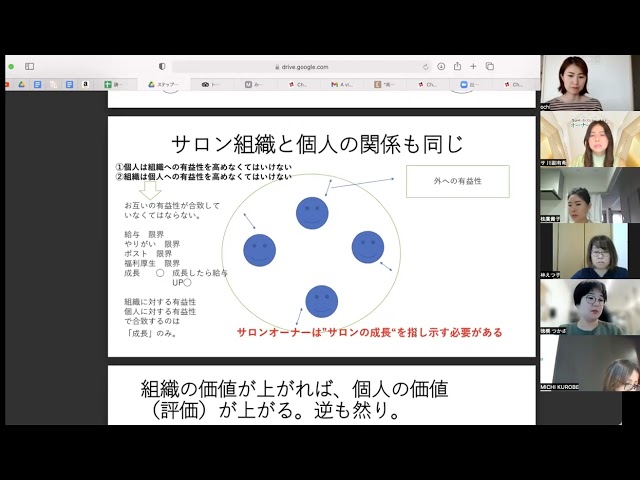Click the pinned Google Drive tab icon
Screen dimensions: 640x480
tap(21, 85)
